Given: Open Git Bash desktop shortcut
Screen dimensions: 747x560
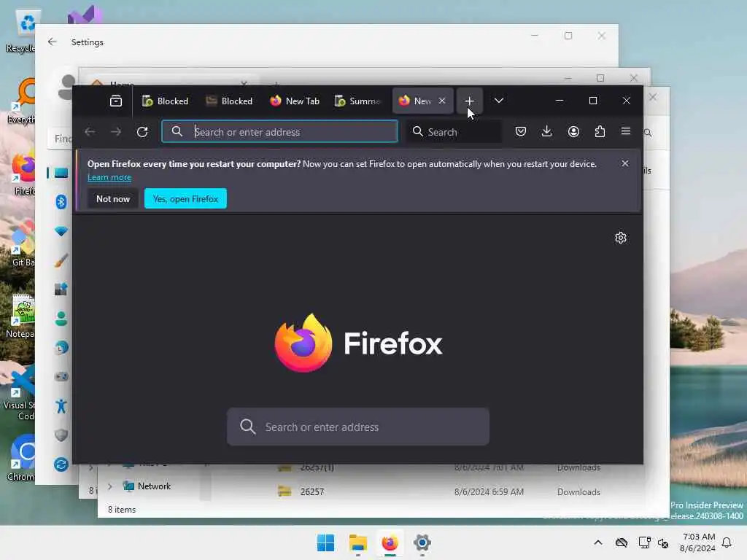Looking at the screenshot, I should tap(21, 244).
